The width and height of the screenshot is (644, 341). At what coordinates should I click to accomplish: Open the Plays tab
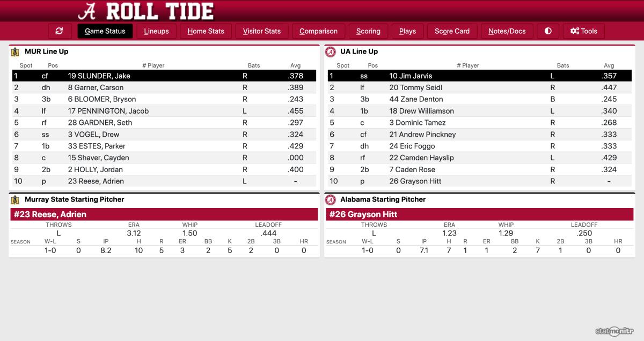[x=408, y=31]
